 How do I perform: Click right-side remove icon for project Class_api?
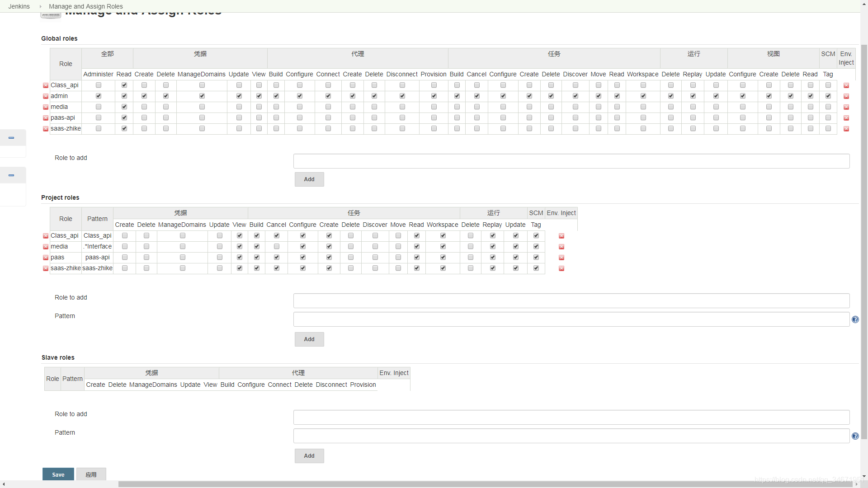coord(561,236)
